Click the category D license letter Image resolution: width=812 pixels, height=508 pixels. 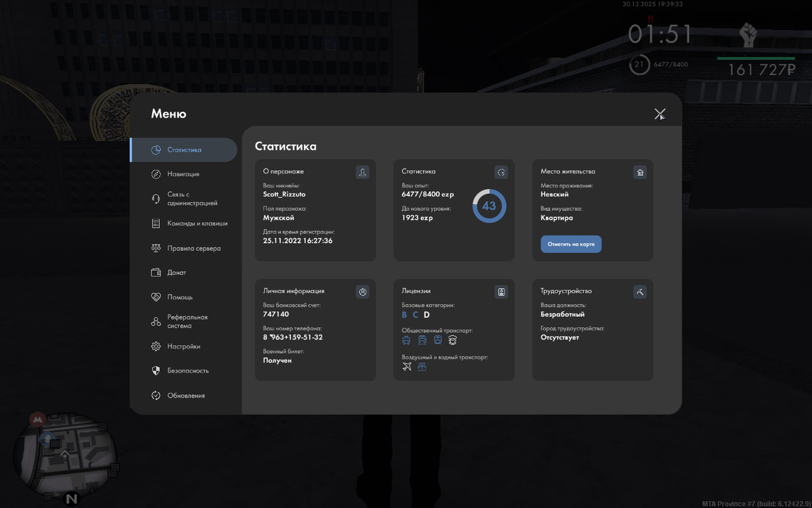[x=427, y=315]
